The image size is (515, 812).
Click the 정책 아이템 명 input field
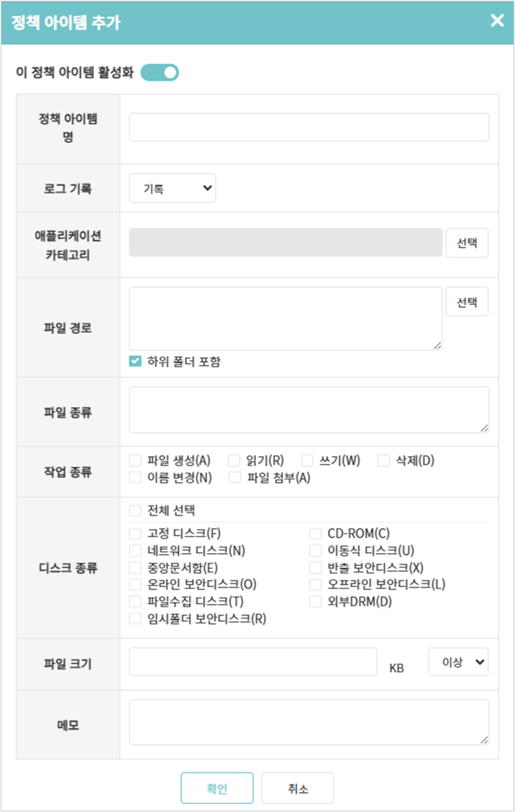click(x=309, y=127)
